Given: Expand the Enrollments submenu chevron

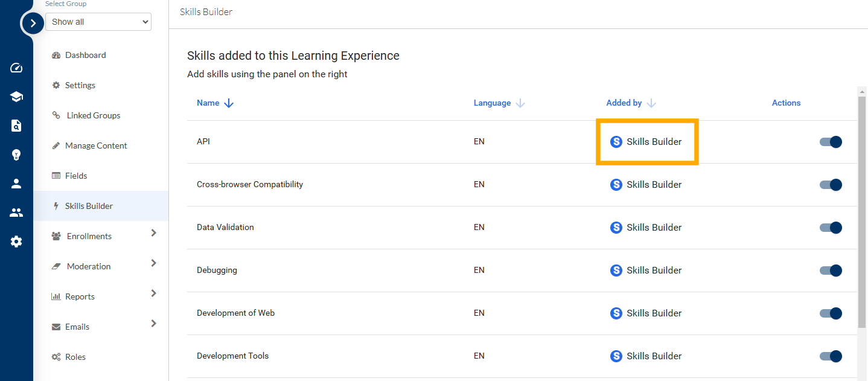Looking at the screenshot, I should [x=153, y=233].
